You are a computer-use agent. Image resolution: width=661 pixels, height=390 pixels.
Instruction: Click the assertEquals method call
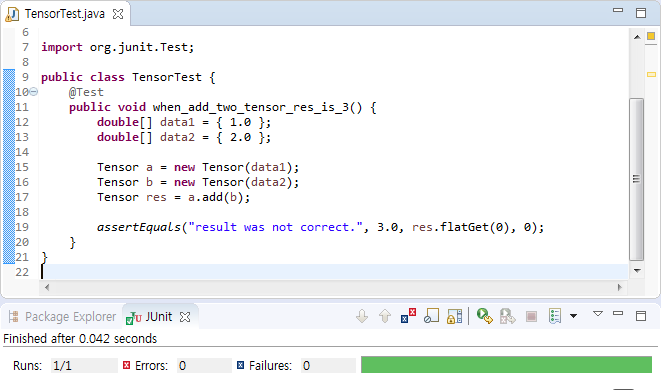click(139, 227)
